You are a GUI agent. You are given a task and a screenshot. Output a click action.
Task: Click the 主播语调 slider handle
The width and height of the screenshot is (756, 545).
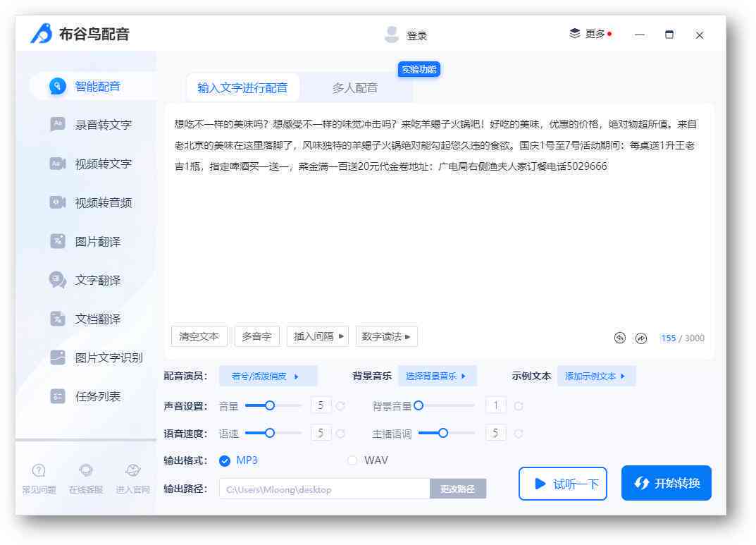click(x=443, y=433)
